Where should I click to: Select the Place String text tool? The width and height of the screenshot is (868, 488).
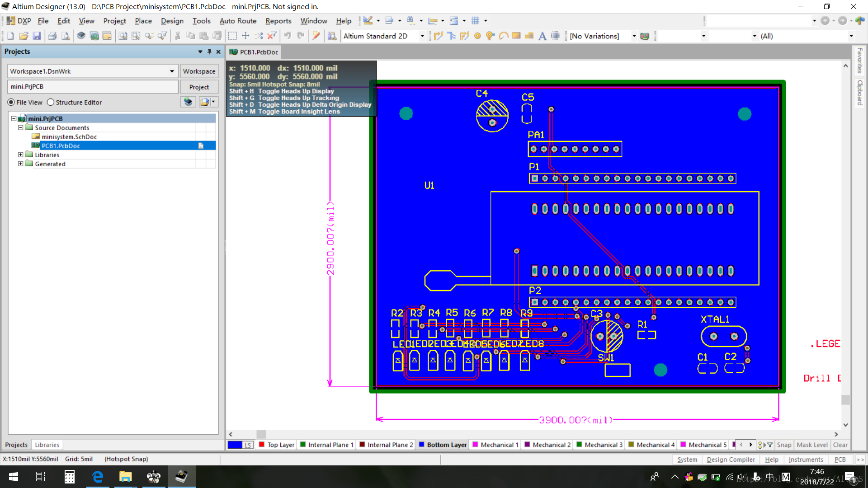(x=542, y=36)
